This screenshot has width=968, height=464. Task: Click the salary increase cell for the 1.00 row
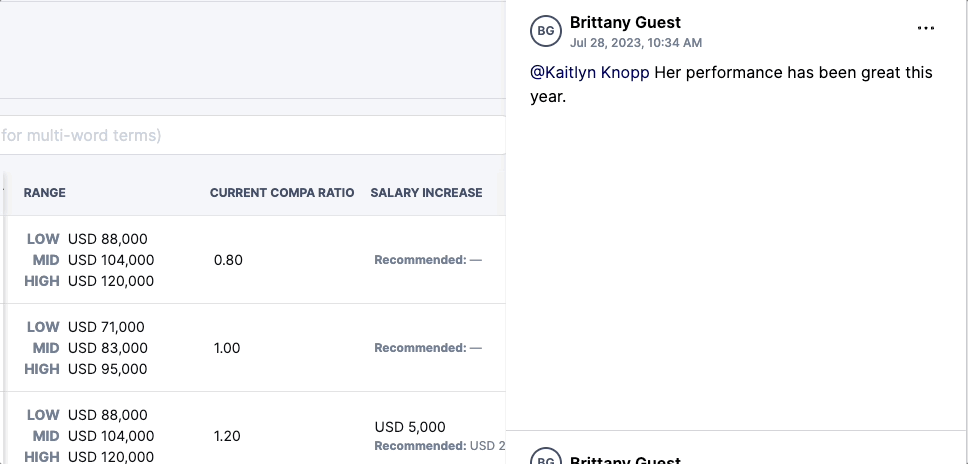point(428,348)
